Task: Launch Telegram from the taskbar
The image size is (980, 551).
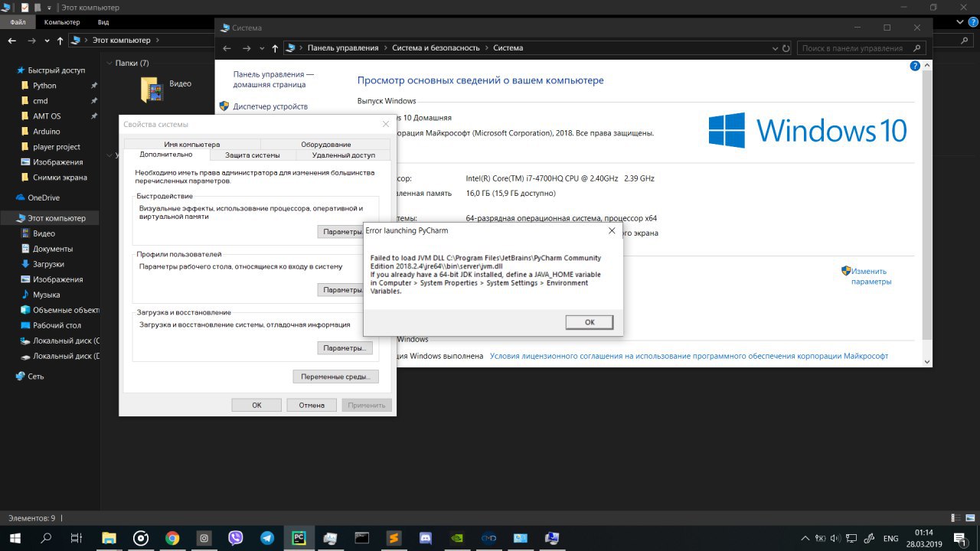Action: [267, 538]
